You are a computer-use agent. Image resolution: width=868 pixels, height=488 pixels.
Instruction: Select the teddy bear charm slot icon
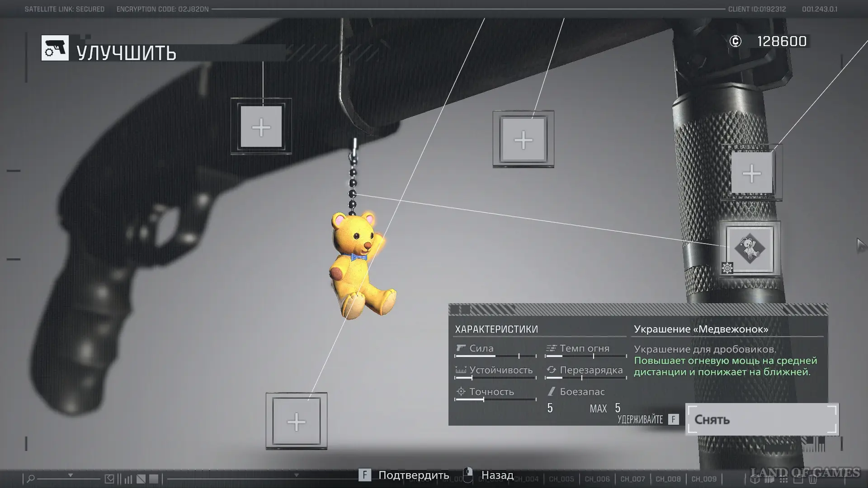[750, 249]
